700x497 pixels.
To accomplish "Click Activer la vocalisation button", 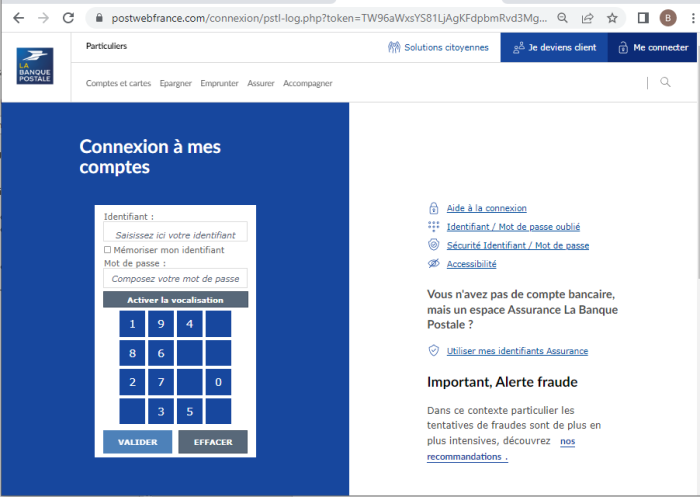I will tap(175, 300).
